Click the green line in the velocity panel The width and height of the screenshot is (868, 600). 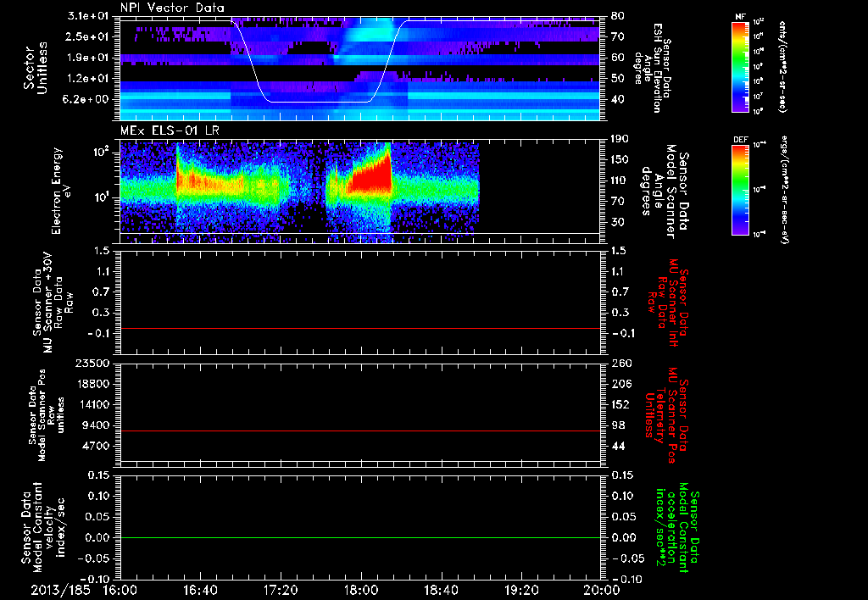[x=360, y=537]
